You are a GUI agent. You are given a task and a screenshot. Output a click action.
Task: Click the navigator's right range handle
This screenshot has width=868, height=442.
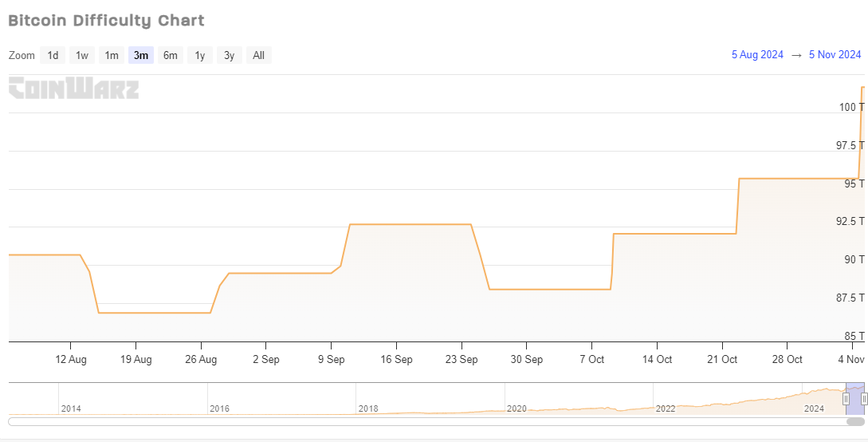coord(864,399)
